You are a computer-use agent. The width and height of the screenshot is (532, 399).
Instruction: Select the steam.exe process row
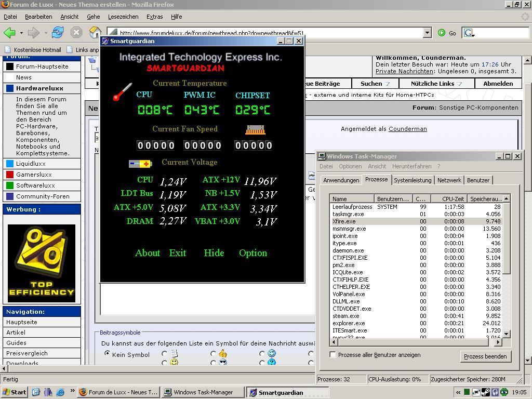(x=417, y=316)
